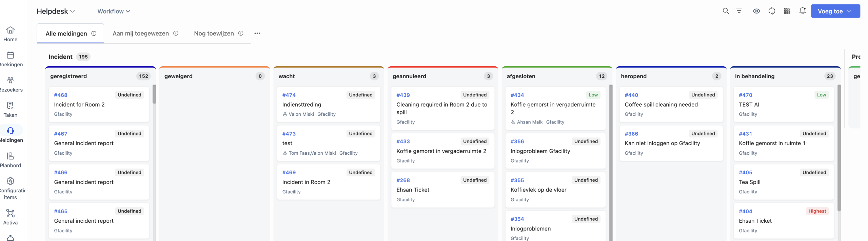Select the Nog toewijzen tab
868x241 pixels.
(214, 34)
